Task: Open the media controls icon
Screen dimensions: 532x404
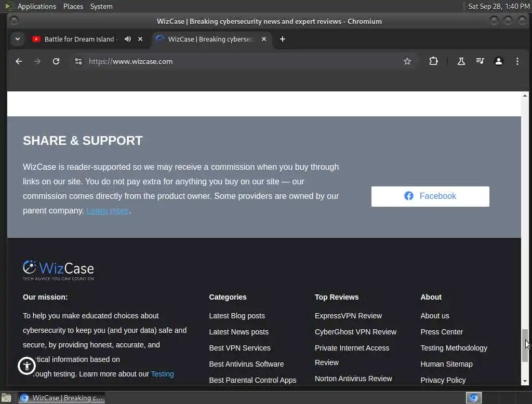Action: point(480,61)
